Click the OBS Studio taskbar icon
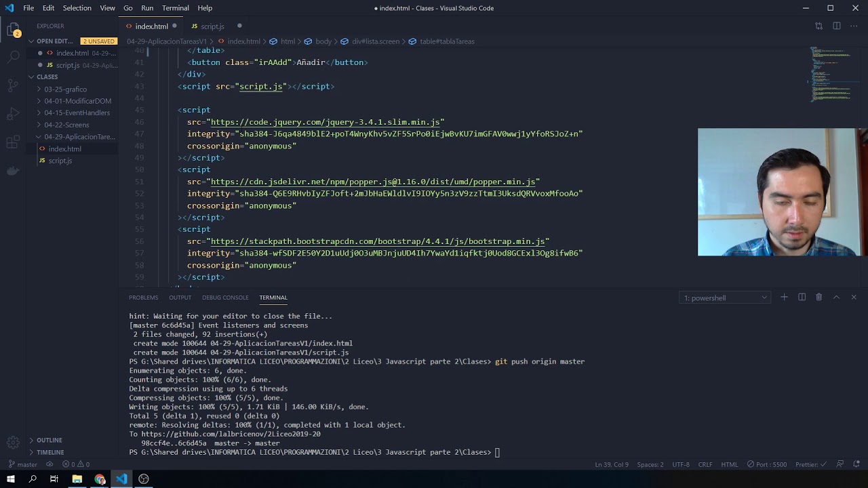This screenshot has height=488, width=868. pyautogui.click(x=144, y=479)
